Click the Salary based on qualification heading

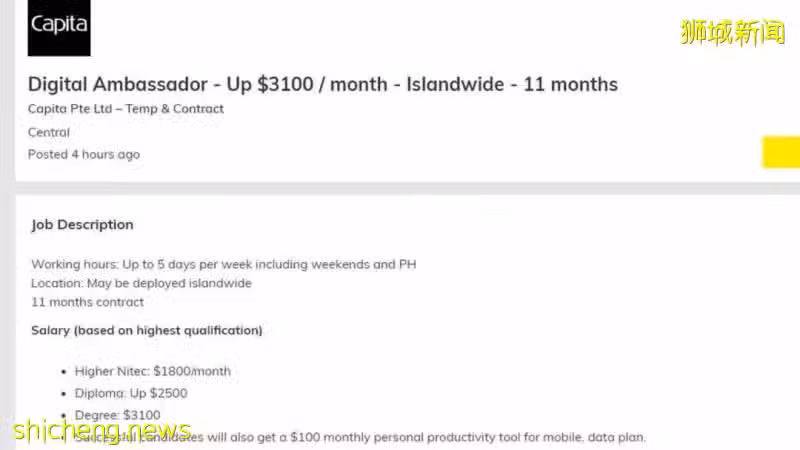pyautogui.click(x=146, y=331)
